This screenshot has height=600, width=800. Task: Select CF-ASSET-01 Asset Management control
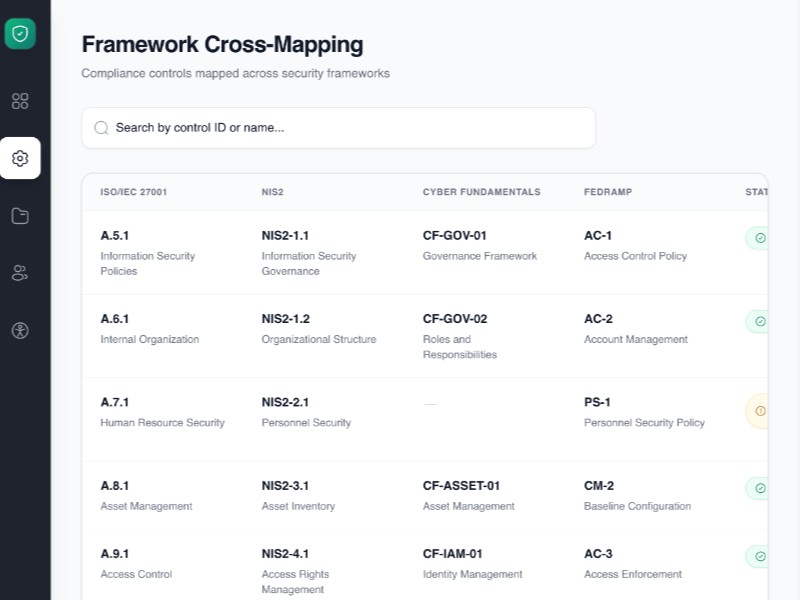point(468,495)
